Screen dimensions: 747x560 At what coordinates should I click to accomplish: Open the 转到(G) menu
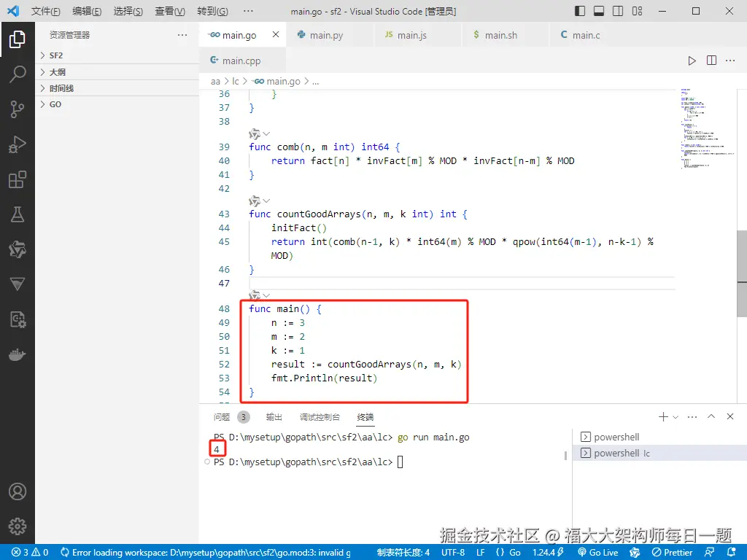click(x=212, y=11)
